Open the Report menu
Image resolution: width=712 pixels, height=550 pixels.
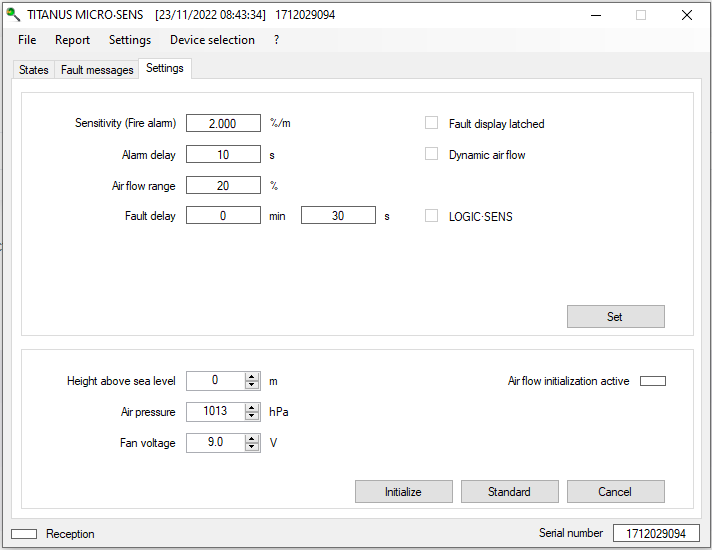[x=72, y=40]
